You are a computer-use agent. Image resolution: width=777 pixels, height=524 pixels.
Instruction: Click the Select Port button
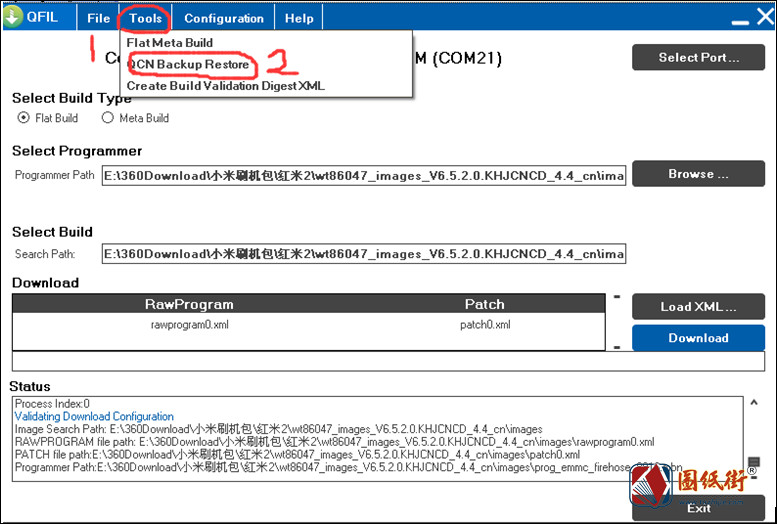coord(698,58)
